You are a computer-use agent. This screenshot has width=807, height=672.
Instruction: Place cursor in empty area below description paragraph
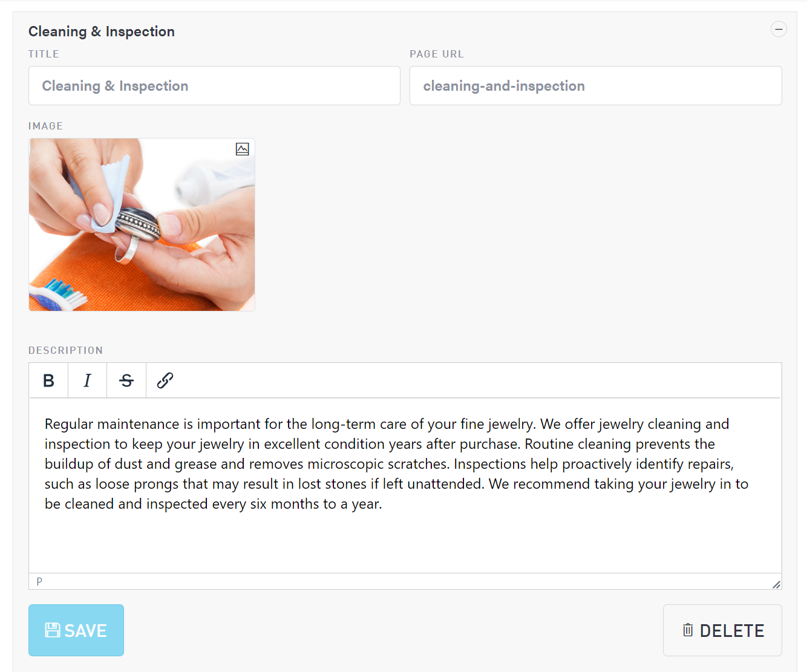coord(405,541)
